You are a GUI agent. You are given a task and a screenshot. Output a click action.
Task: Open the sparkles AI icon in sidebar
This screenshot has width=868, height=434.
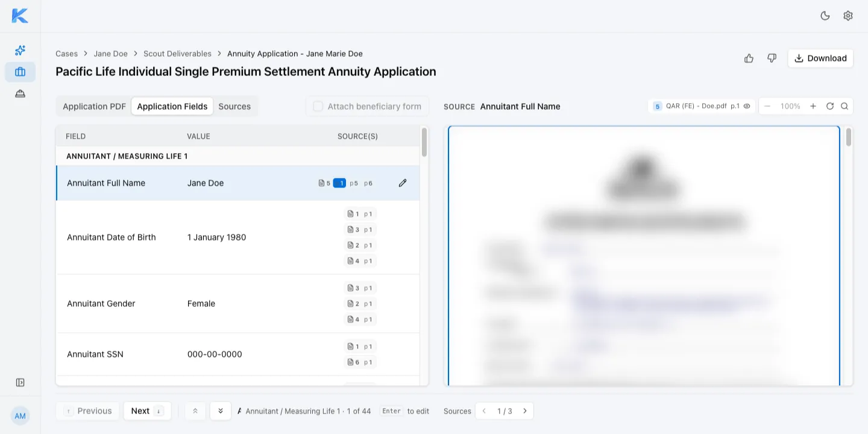coord(20,50)
